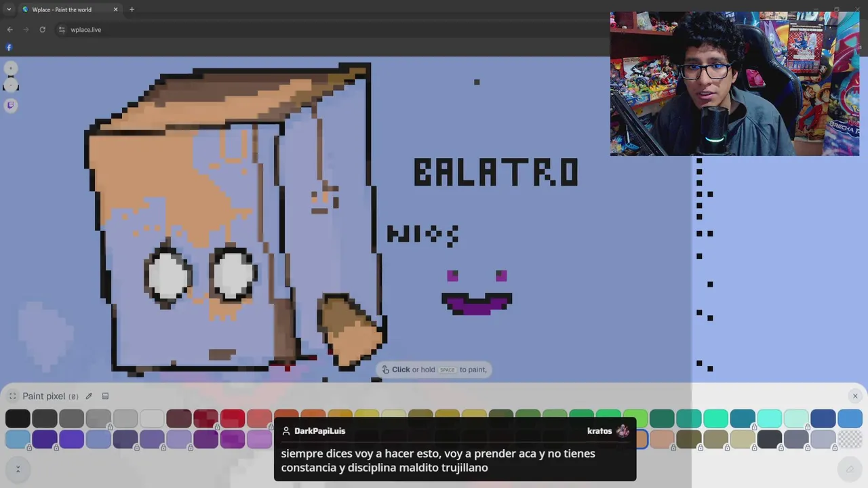868x488 pixels.
Task: Pick the blue swatch at top row end
Action: click(850, 419)
